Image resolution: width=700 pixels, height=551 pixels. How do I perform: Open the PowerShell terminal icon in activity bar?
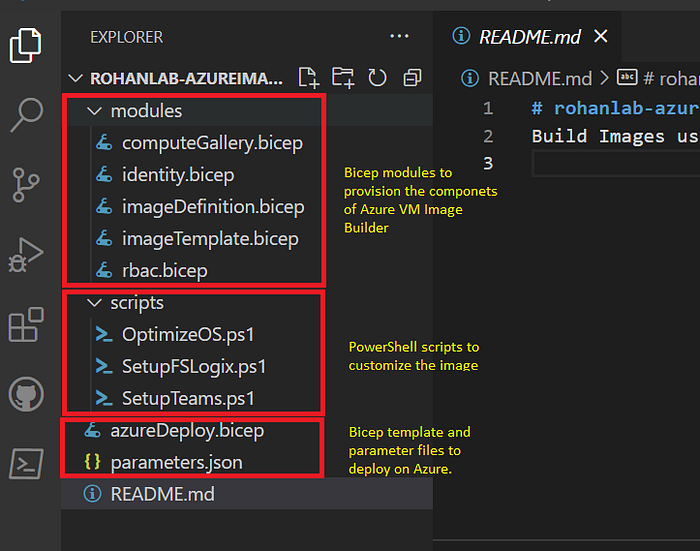coord(26,464)
